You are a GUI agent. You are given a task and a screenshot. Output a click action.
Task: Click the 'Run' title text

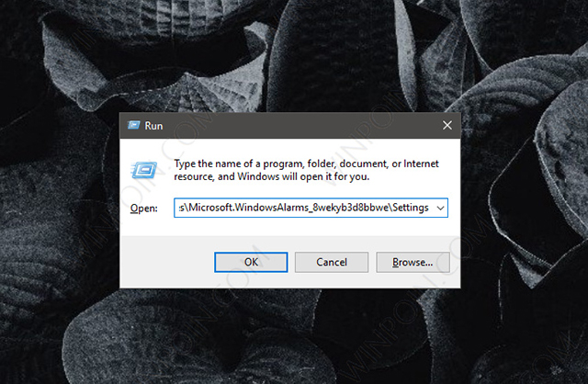click(153, 126)
